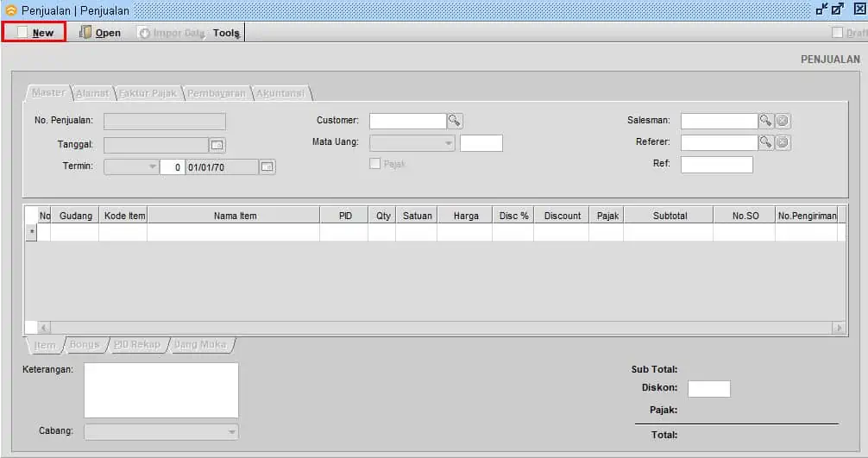Image resolution: width=868 pixels, height=458 pixels.
Task: Open the Termin due date calendar picker
Action: tap(267, 166)
